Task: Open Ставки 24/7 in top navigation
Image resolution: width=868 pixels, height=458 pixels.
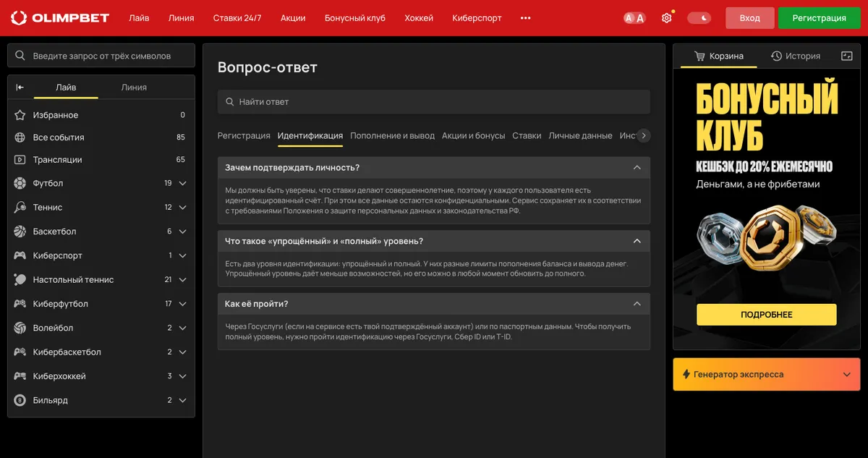Action: pyautogui.click(x=237, y=18)
